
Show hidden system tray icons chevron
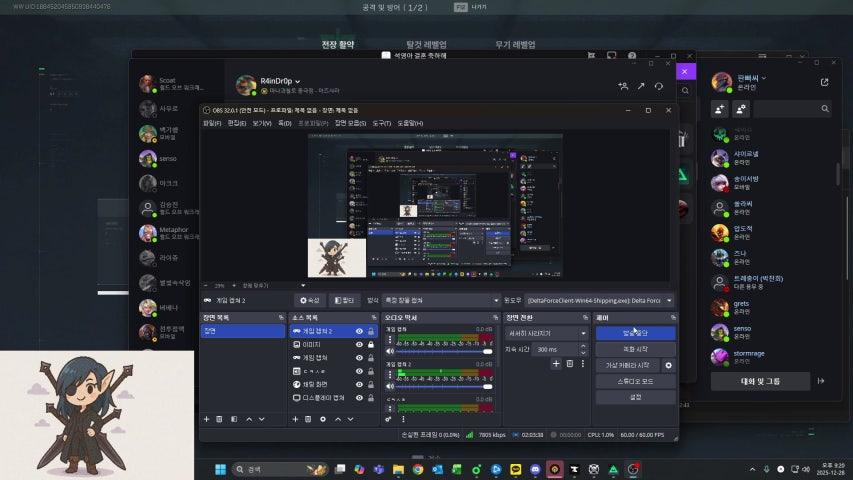[x=752, y=469]
